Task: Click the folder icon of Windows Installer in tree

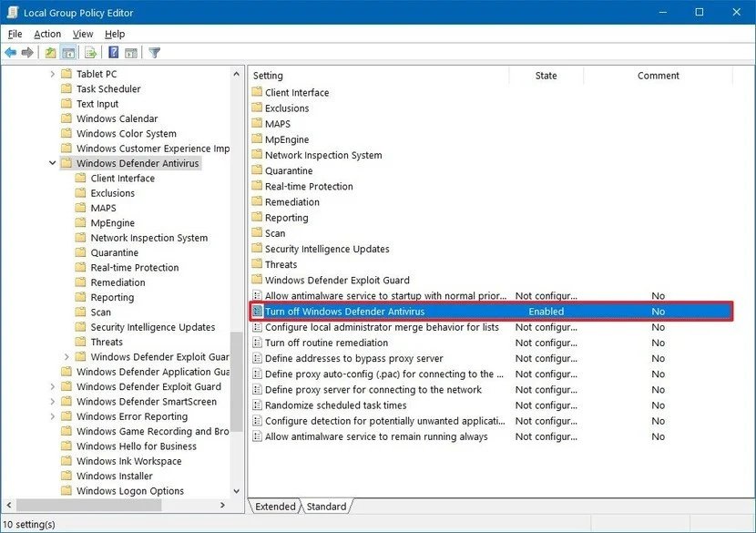Action: (67, 476)
